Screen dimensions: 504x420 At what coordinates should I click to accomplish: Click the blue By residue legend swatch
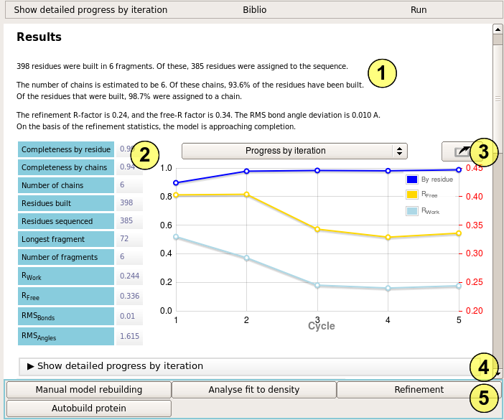coord(412,179)
